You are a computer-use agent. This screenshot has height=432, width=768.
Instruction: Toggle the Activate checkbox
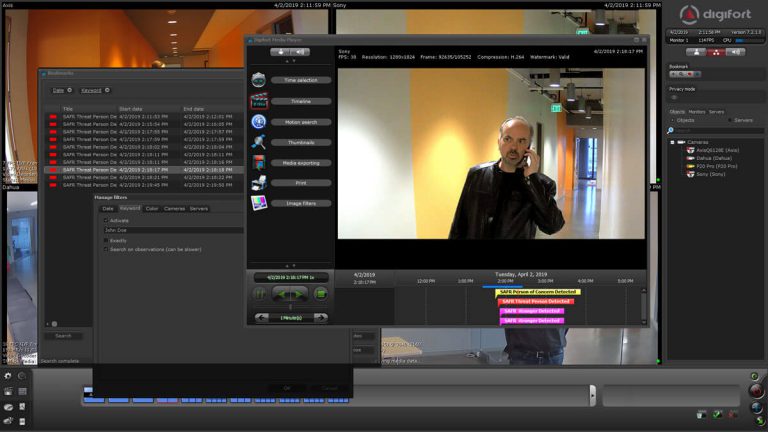(106, 220)
